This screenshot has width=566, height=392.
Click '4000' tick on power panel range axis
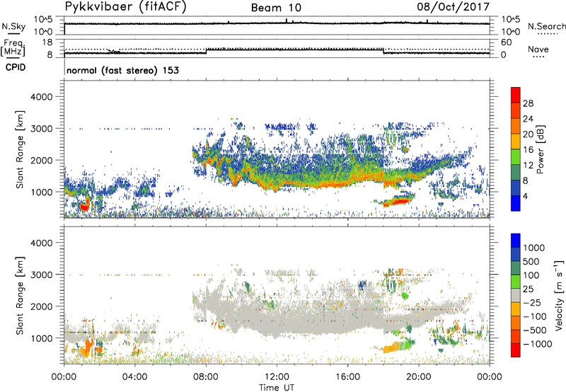click(x=42, y=97)
